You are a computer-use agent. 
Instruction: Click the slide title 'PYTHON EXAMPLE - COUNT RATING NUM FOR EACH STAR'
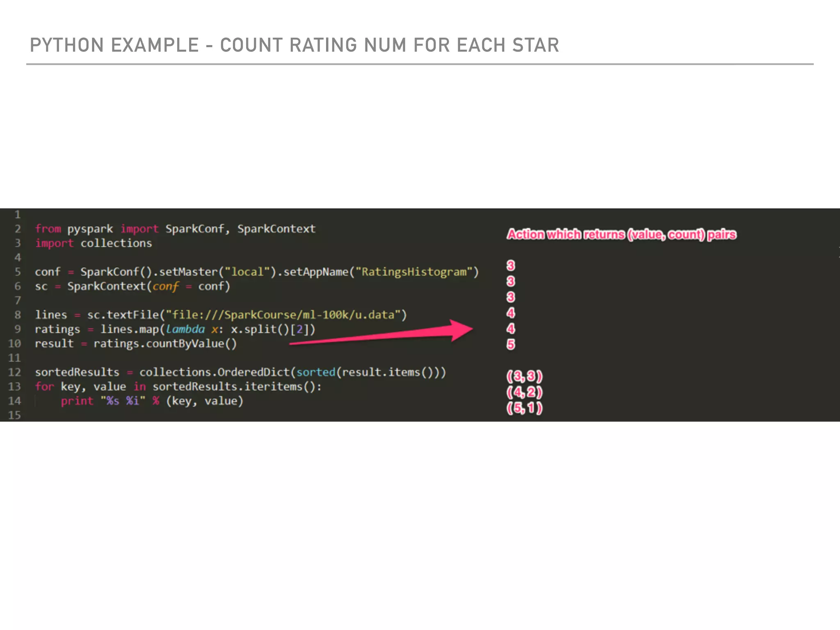click(x=294, y=45)
